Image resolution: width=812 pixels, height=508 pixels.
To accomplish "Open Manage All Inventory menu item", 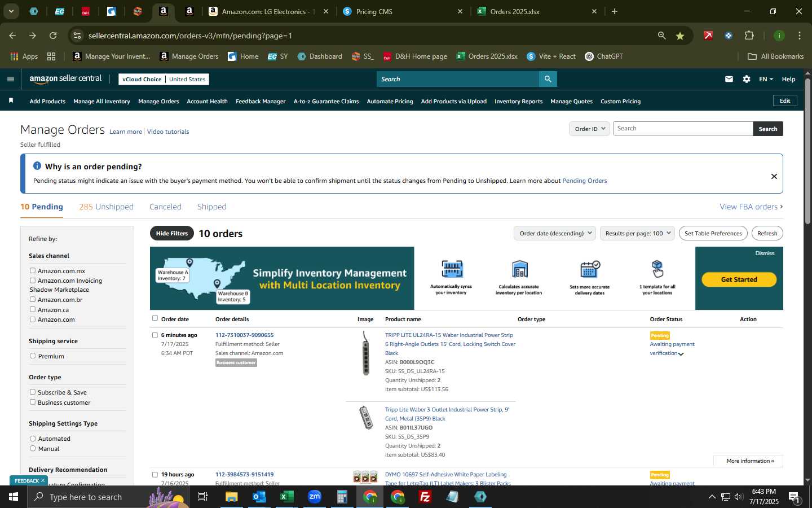I will 101,102.
